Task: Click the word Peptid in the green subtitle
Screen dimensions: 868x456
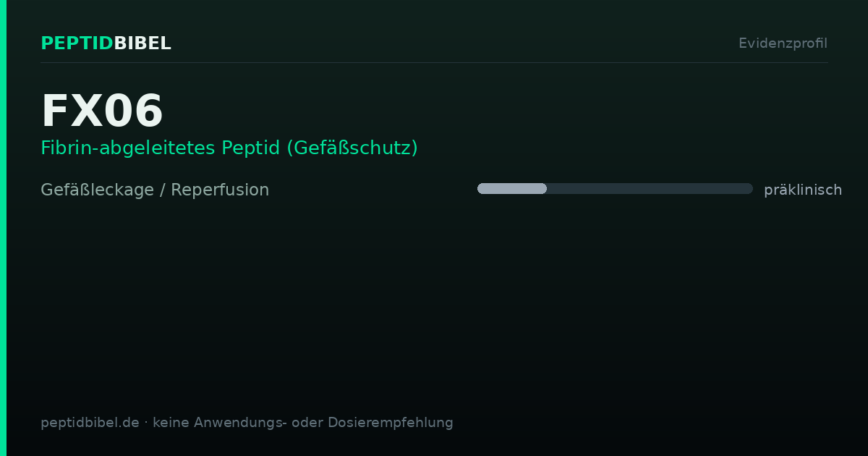Action: click(252, 148)
